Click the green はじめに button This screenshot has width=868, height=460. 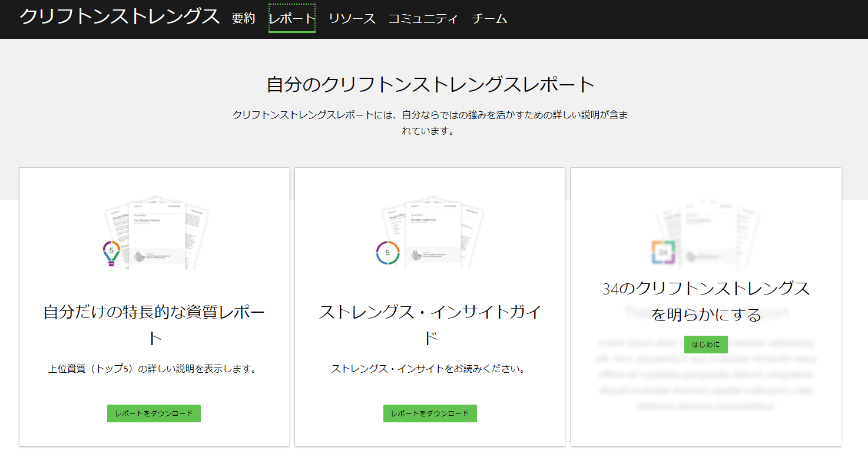coord(706,345)
